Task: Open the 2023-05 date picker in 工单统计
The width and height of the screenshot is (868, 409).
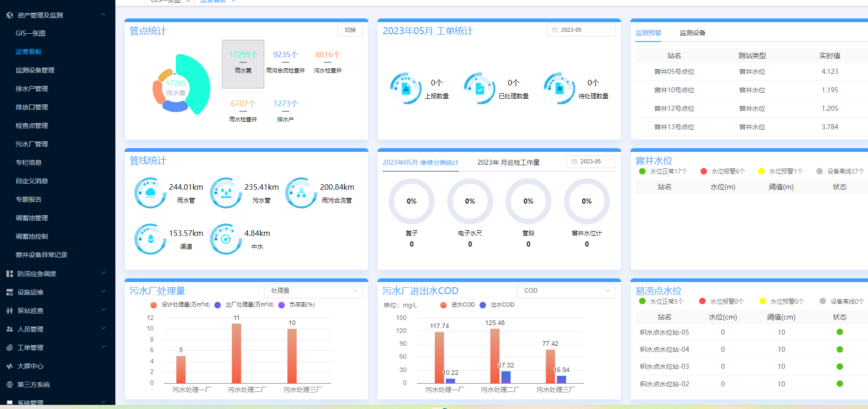Action: [x=581, y=30]
